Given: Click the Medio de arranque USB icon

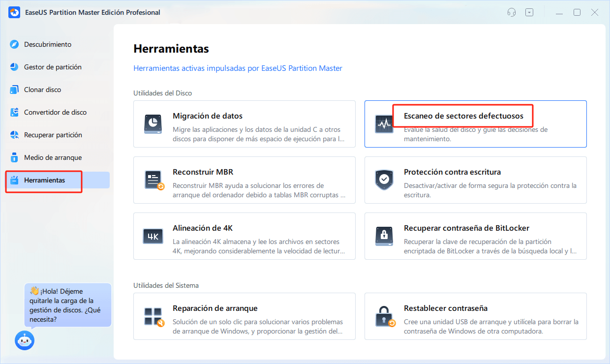Looking at the screenshot, I should tap(15, 157).
